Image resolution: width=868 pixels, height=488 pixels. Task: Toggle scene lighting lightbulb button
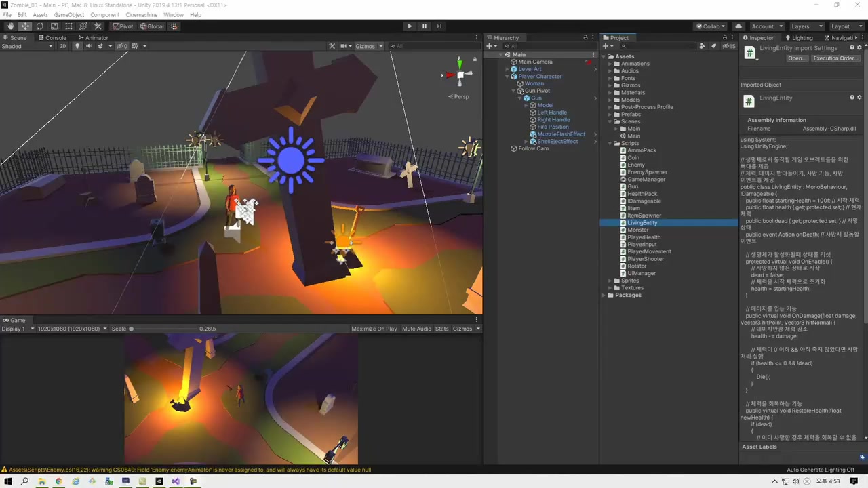point(77,46)
